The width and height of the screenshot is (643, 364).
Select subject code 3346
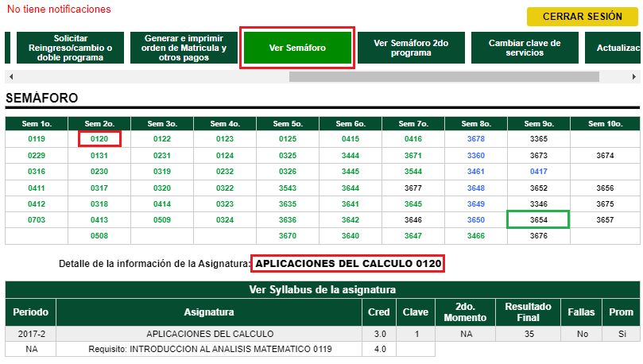click(538, 204)
